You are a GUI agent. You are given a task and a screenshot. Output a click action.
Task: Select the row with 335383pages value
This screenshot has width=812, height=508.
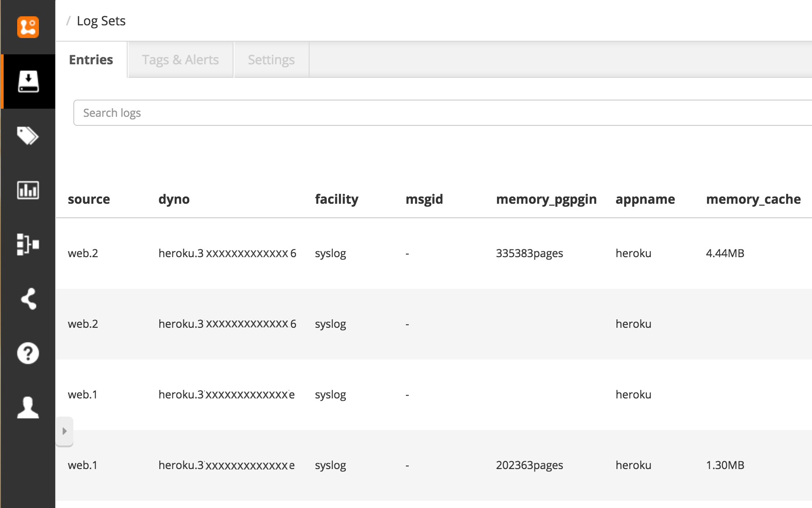pyautogui.click(x=529, y=253)
